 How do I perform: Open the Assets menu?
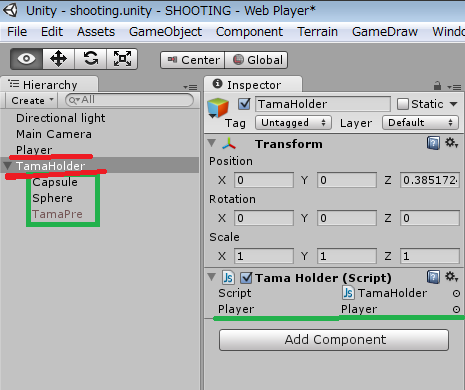click(96, 32)
